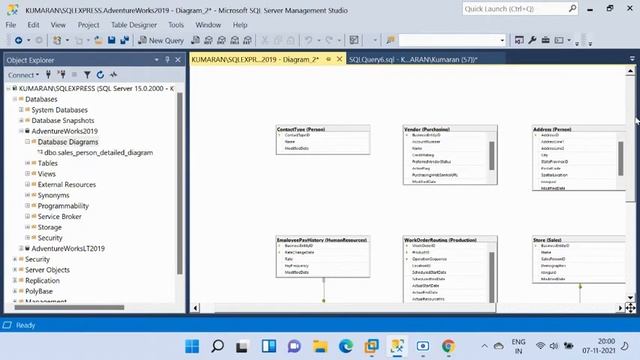Save the diagram with the floppy icon
Image resolution: width=640 pixels, height=360 pixels.
coord(111,40)
